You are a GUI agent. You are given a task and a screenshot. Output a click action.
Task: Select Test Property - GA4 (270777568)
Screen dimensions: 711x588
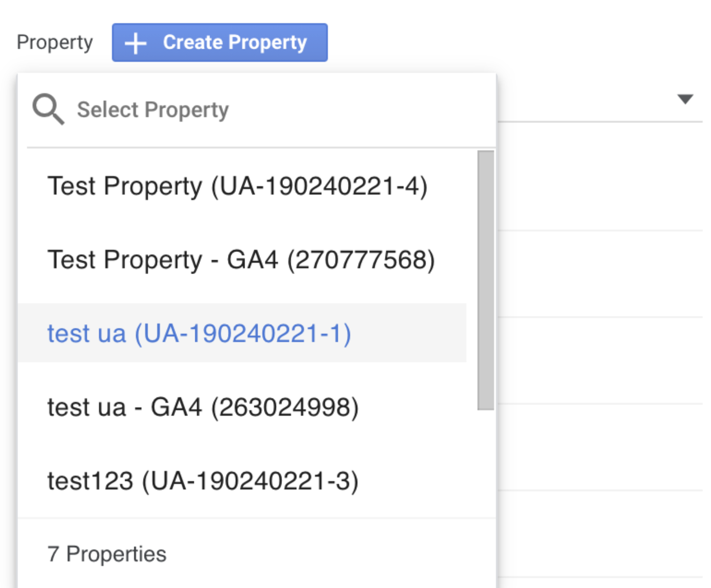(x=240, y=260)
